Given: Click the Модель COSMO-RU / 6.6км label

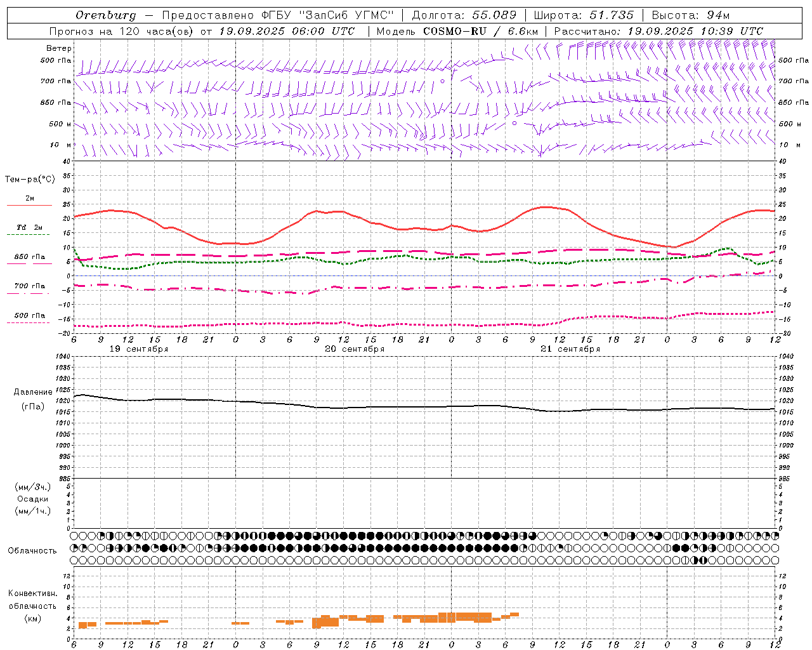Looking at the screenshot, I should click(457, 31).
